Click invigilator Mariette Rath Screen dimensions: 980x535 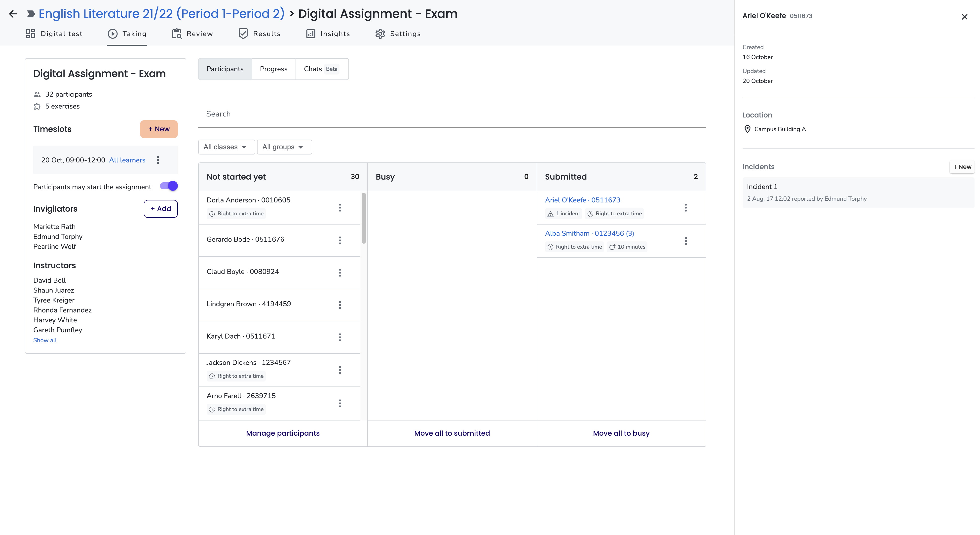click(54, 227)
